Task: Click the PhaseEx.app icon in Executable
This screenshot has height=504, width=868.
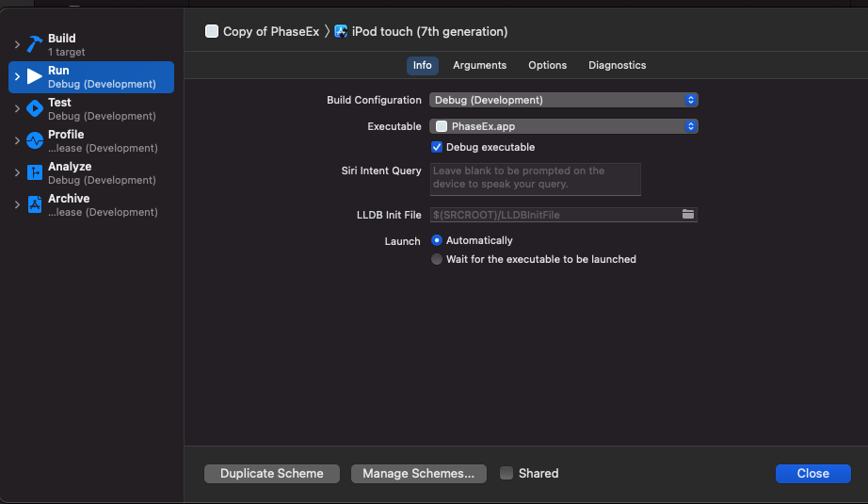Action: pos(442,126)
